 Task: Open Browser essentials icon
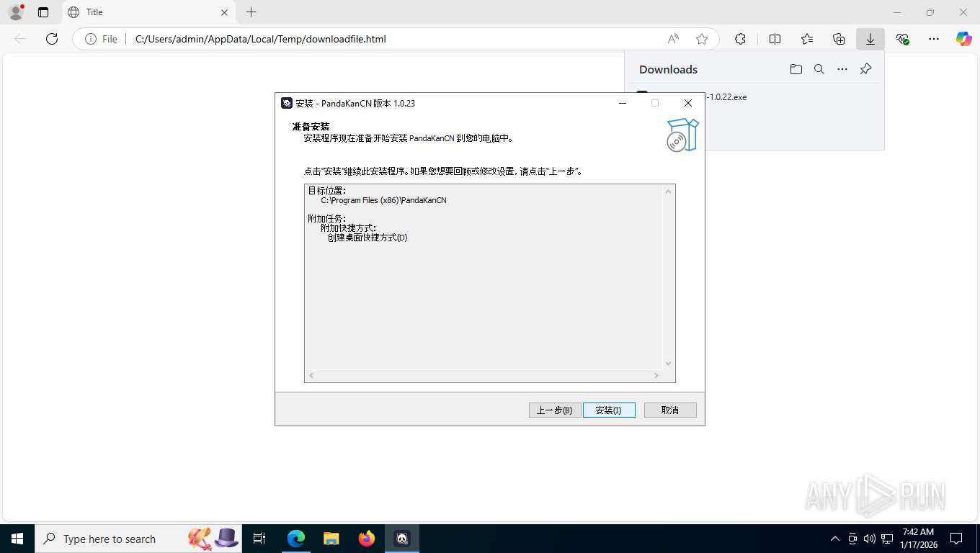pyautogui.click(x=902, y=39)
